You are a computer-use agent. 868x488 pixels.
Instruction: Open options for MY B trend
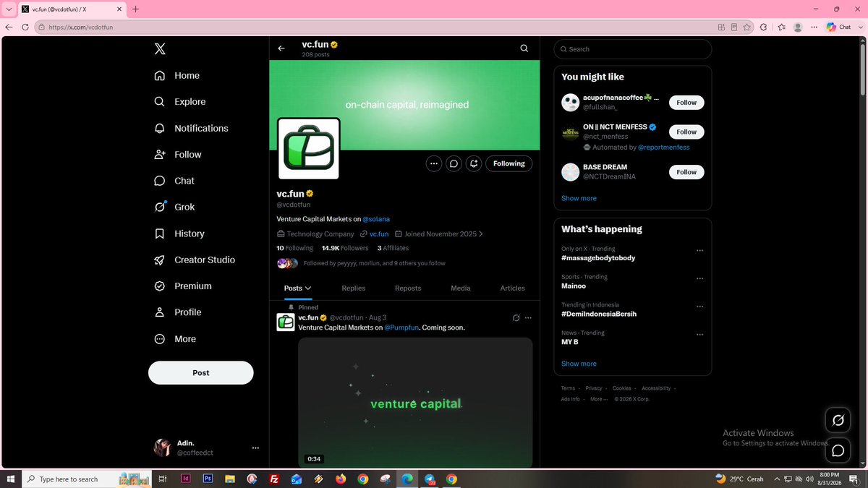pos(699,335)
